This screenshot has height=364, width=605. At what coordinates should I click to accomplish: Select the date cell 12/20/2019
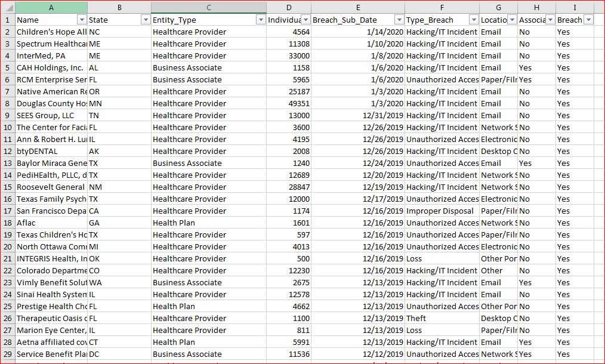[x=358, y=175]
